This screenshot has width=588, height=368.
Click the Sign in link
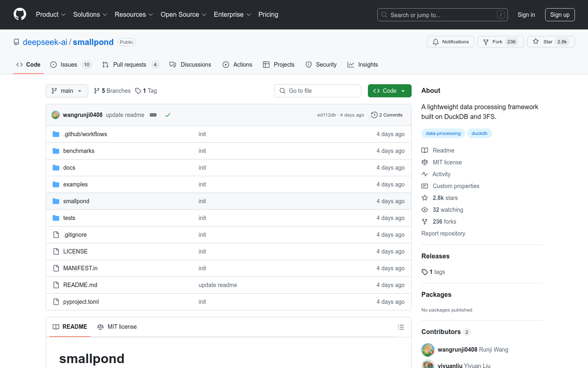click(x=526, y=15)
